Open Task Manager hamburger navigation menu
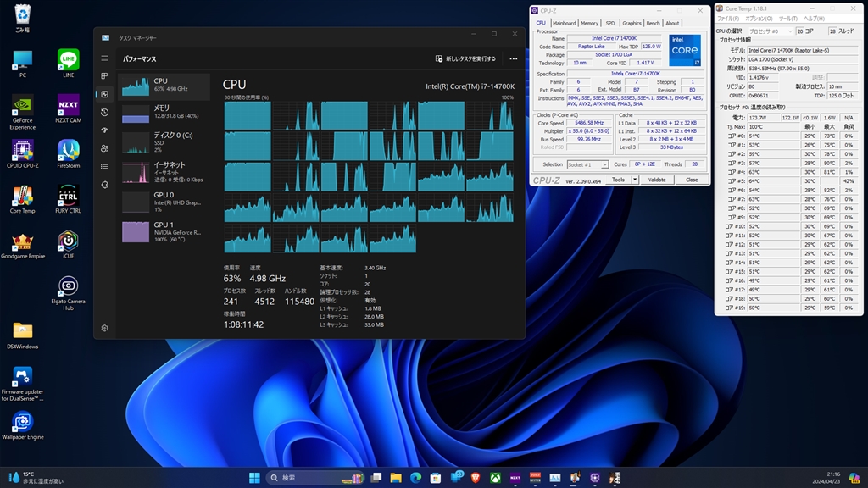868x488 pixels. click(104, 58)
